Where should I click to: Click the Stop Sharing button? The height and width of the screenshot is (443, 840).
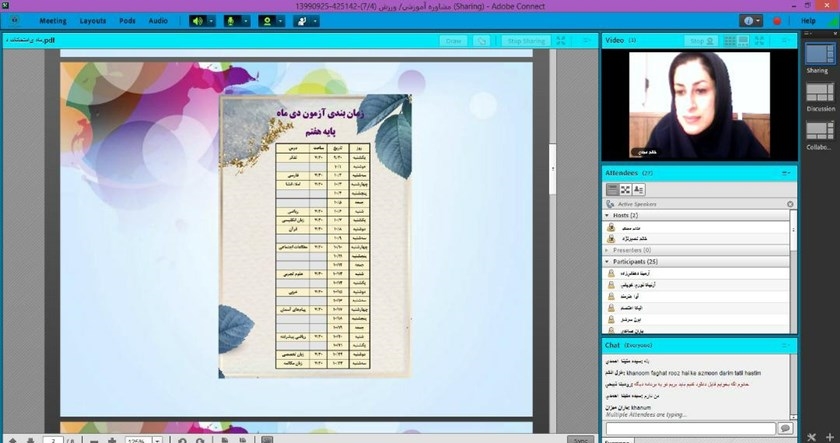point(526,41)
